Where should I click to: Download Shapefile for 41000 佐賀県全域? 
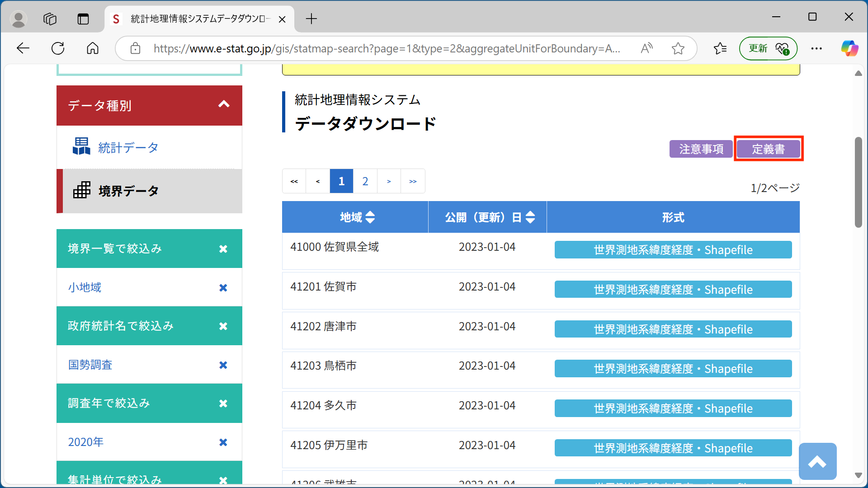pyautogui.click(x=673, y=250)
